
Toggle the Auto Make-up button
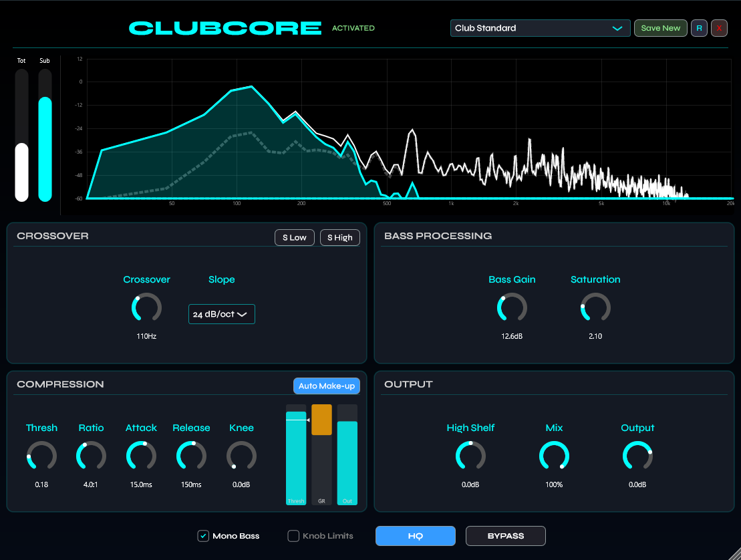327,386
